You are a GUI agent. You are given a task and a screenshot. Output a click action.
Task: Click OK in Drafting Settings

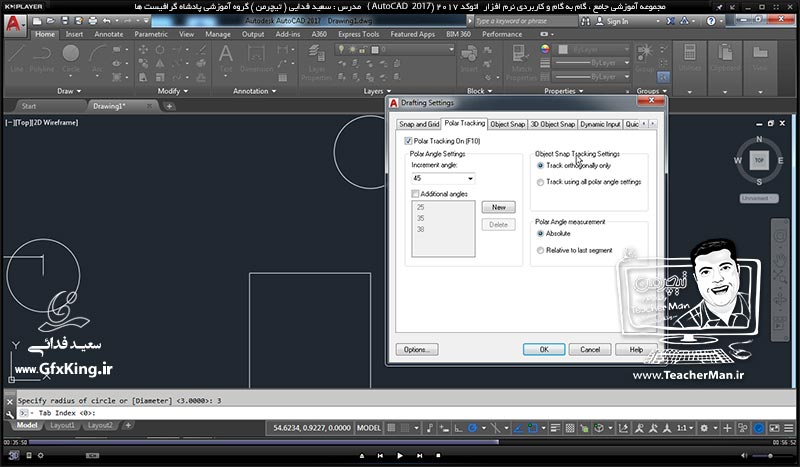[544, 350]
